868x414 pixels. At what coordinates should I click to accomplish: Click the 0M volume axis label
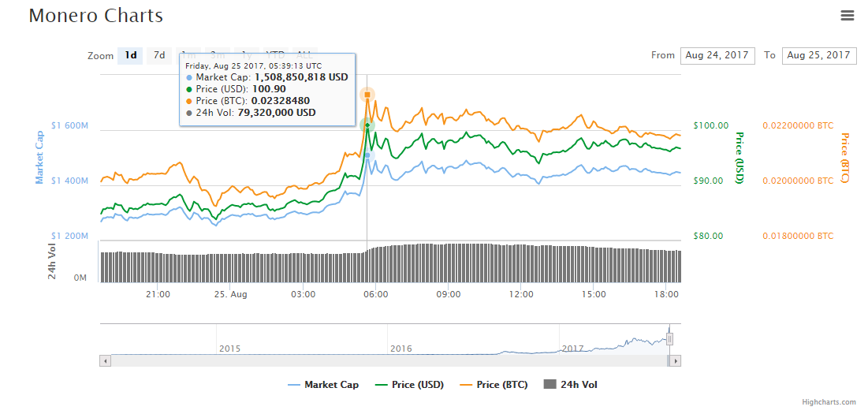point(80,278)
